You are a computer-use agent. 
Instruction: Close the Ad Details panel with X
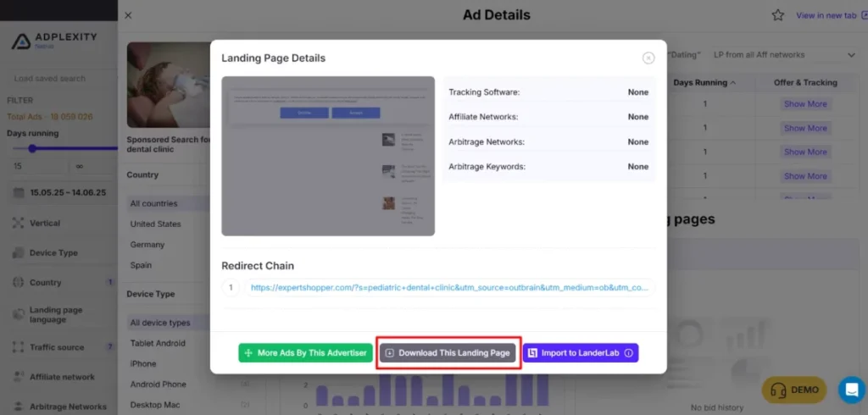tap(128, 15)
